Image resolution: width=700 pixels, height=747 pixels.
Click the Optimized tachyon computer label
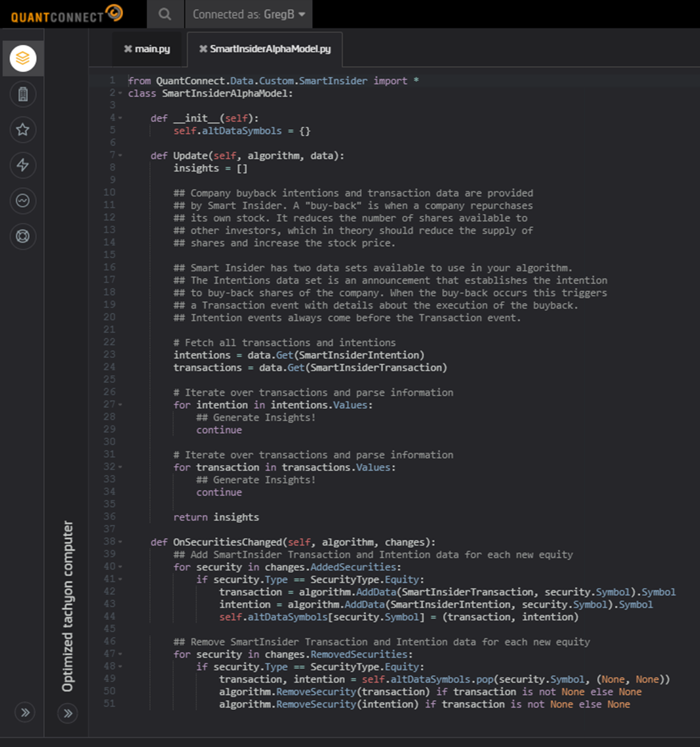[x=67, y=606]
